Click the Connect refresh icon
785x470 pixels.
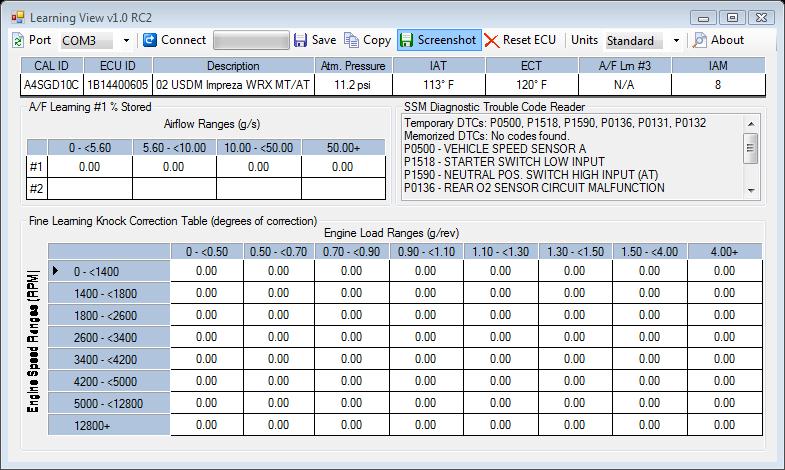point(150,40)
